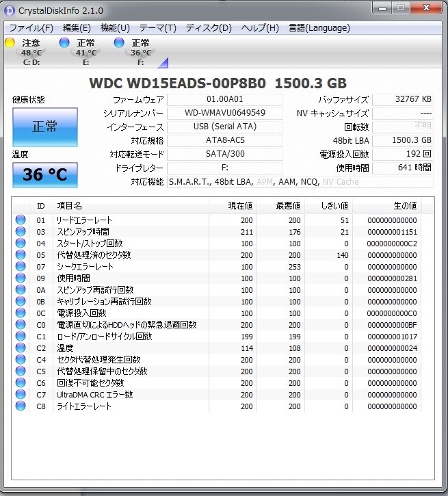Click the status icon for ID C8
Image resolution: width=448 pixels, height=496 pixels.
21,406
